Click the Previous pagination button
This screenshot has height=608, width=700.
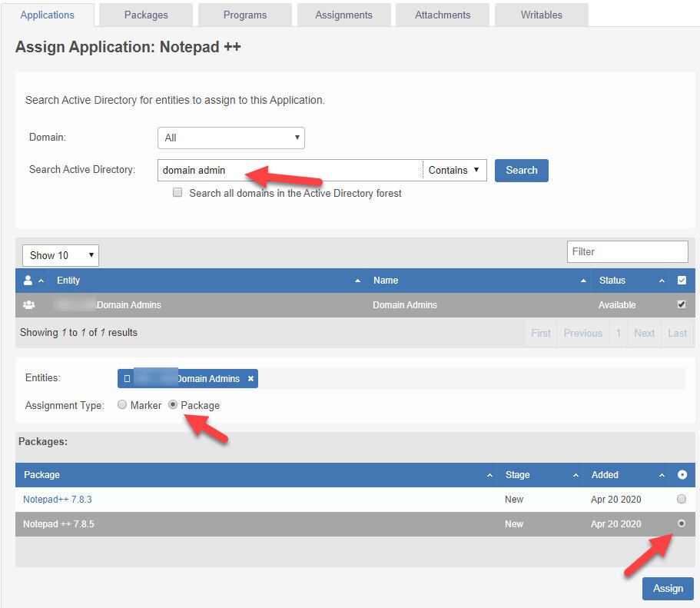(x=583, y=334)
